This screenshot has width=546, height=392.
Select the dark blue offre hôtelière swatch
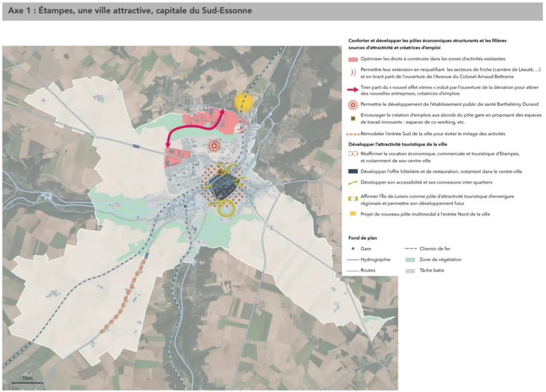(x=353, y=171)
